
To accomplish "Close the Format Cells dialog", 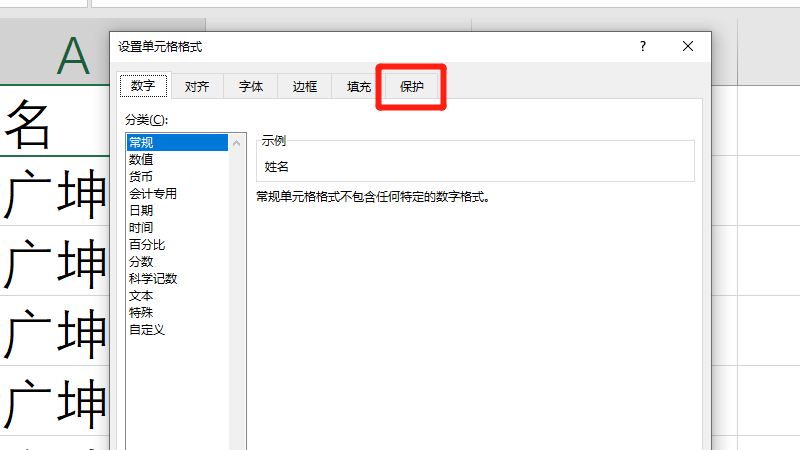I will 688,46.
